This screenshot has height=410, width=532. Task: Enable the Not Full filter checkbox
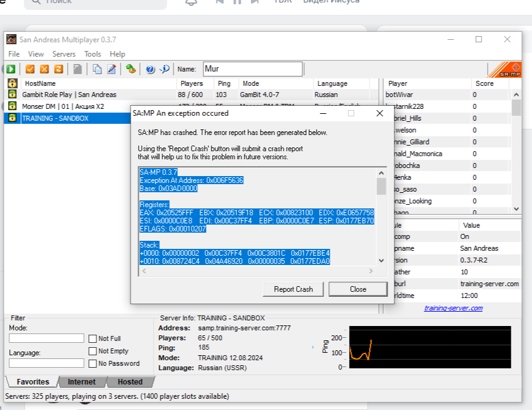point(93,339)
